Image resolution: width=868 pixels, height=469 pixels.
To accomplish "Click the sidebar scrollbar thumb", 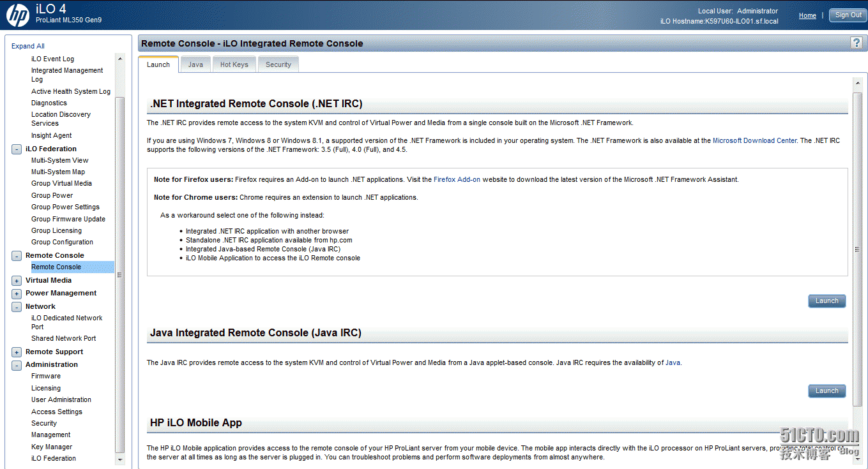I will [119, 274].
